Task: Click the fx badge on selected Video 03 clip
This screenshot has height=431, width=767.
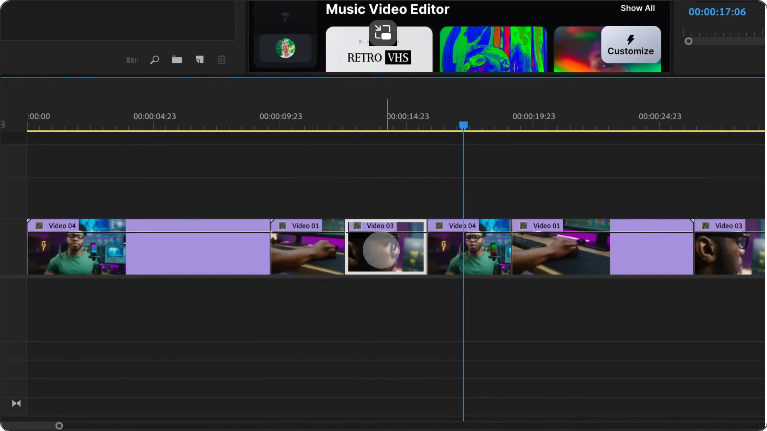Action: (x=358, y=226)
